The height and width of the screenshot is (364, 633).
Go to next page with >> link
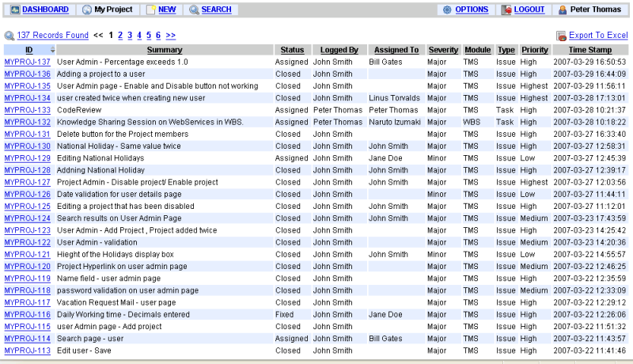[x=171, y=35]
